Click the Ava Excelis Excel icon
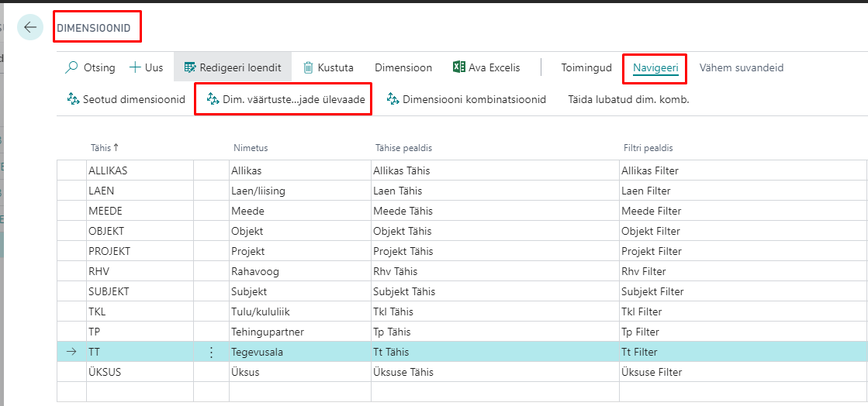Image resolution: width=868 pixels, height=406 pixels. 459,68
